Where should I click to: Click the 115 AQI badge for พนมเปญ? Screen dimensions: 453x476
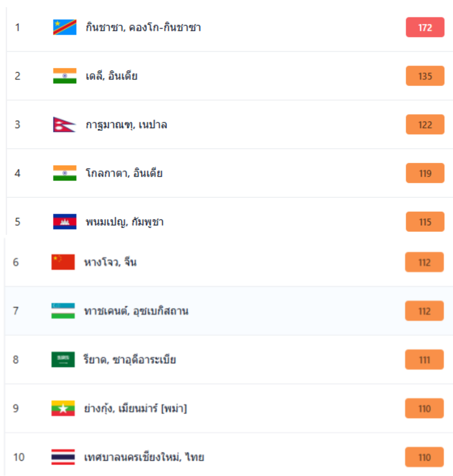pyautogui.click(x=425, y=222)
